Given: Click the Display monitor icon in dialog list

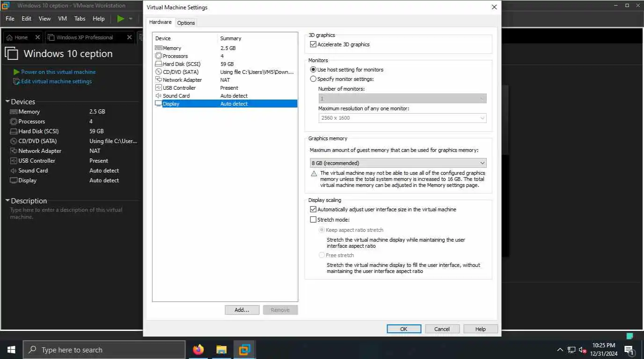Looking at the screenshot, I should (x=158, y=104).
